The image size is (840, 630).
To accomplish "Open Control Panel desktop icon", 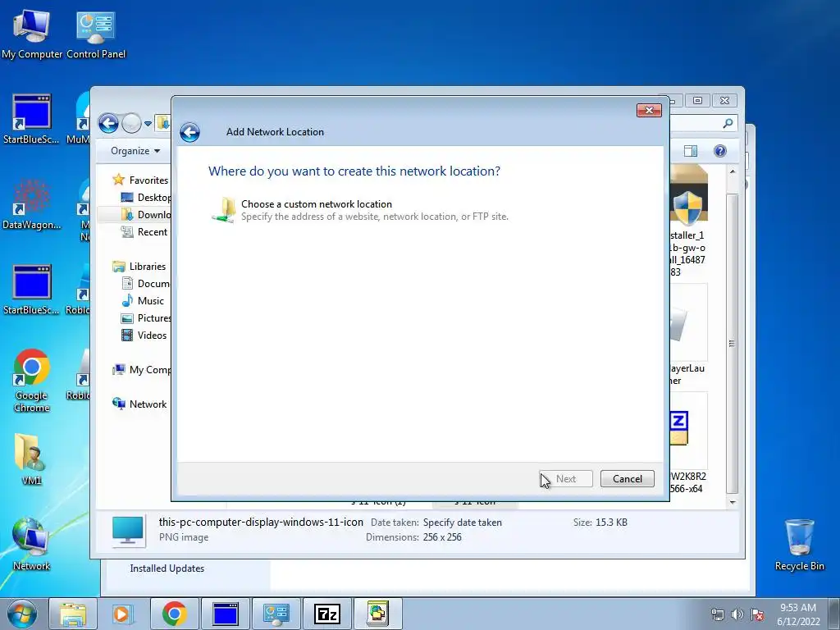I will [x=96, y=34].
